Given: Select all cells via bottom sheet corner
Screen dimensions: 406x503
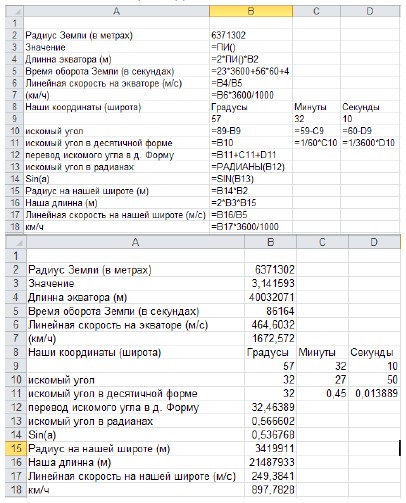Looking at the screenshot, I should point(16,242).
